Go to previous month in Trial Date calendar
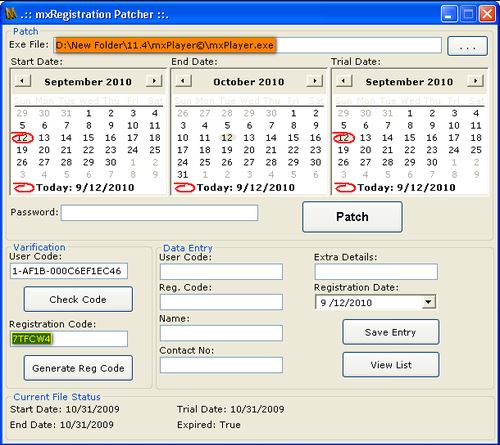 pyautogui.click(x=344, y=81)
